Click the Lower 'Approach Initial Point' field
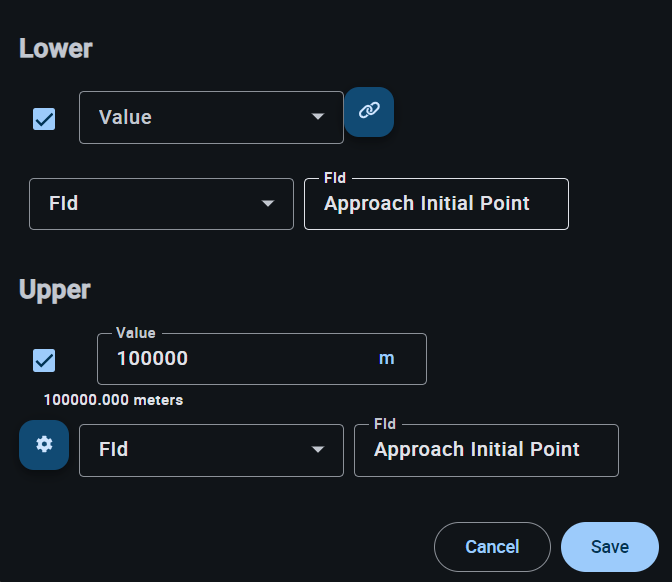Screen dimensions: 672x582 [435, 204]
